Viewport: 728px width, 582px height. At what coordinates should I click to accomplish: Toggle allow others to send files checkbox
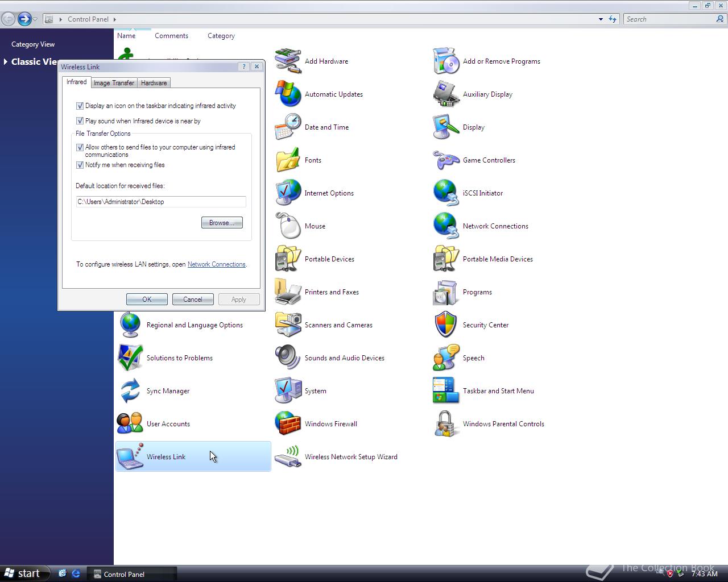point(80,147)
